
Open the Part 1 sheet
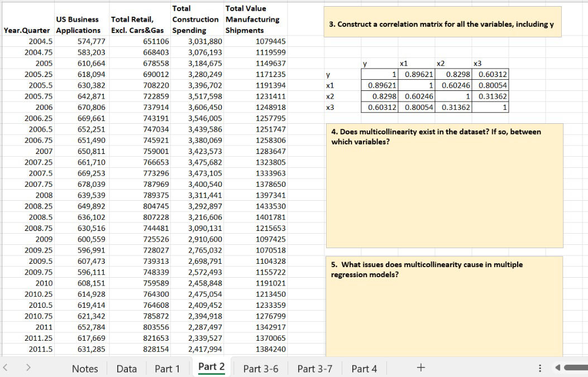[167, 369]
